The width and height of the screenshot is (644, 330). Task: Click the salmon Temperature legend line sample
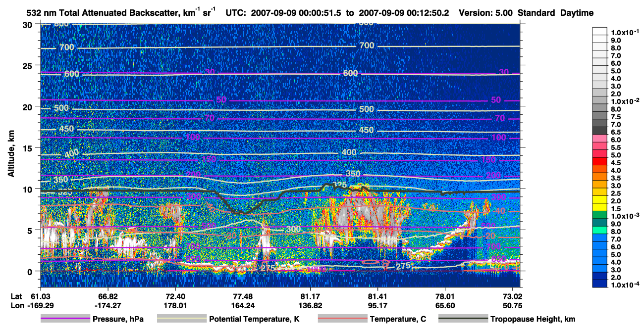click(x=342, y=319)
